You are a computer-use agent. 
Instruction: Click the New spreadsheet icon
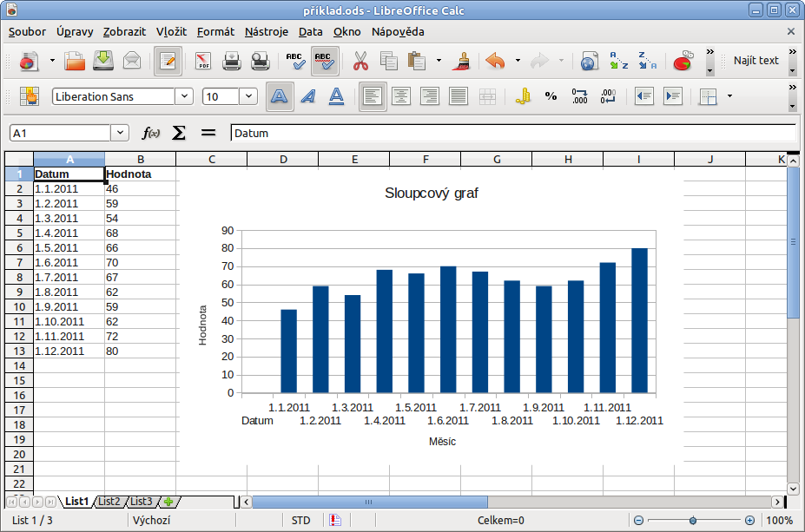click(29, 61)
